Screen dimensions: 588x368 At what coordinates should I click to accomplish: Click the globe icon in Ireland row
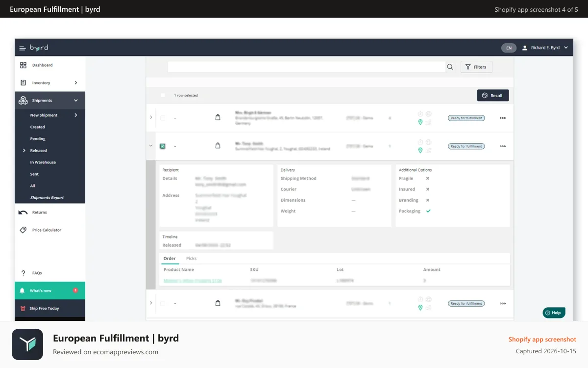[x=429, y=142]
